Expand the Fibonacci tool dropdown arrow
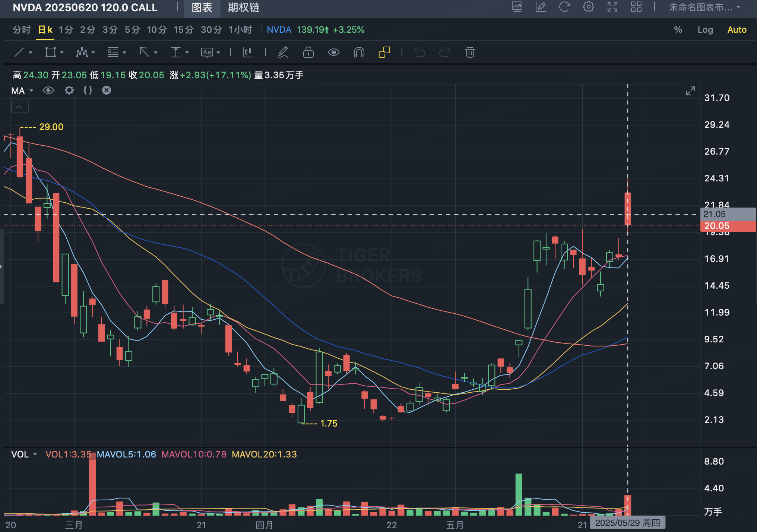 click(x=124, y=53)
